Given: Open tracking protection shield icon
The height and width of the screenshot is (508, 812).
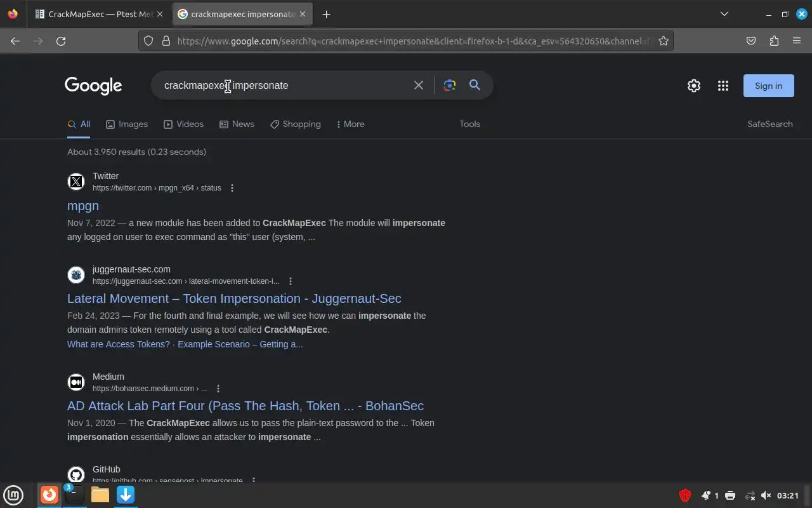Looking at the screenshot, I should [x=148, y=41].
